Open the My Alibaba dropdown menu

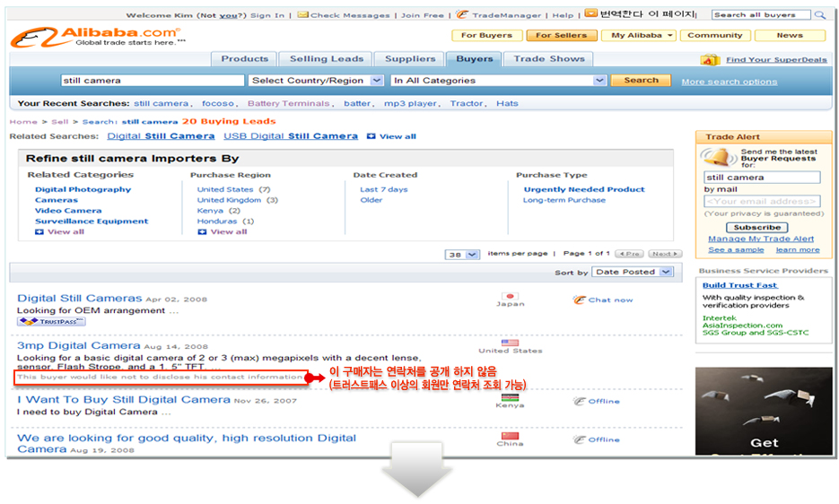[638, 35]
